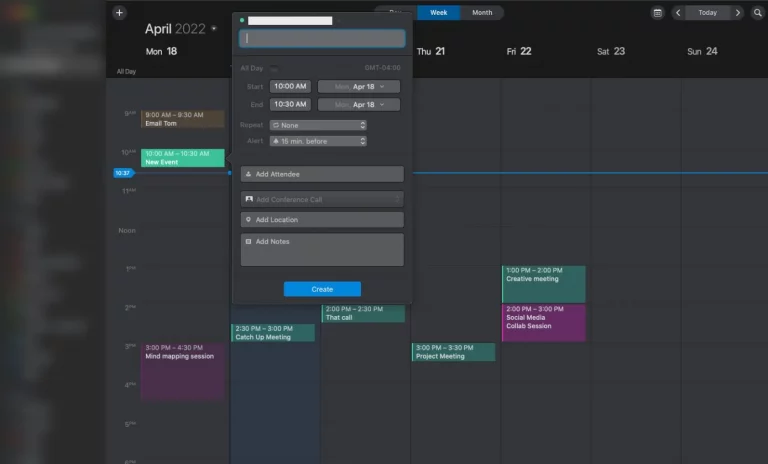The image size is (768, 464).
Task: Open the search magnifier icon
Action: (758, 13)
